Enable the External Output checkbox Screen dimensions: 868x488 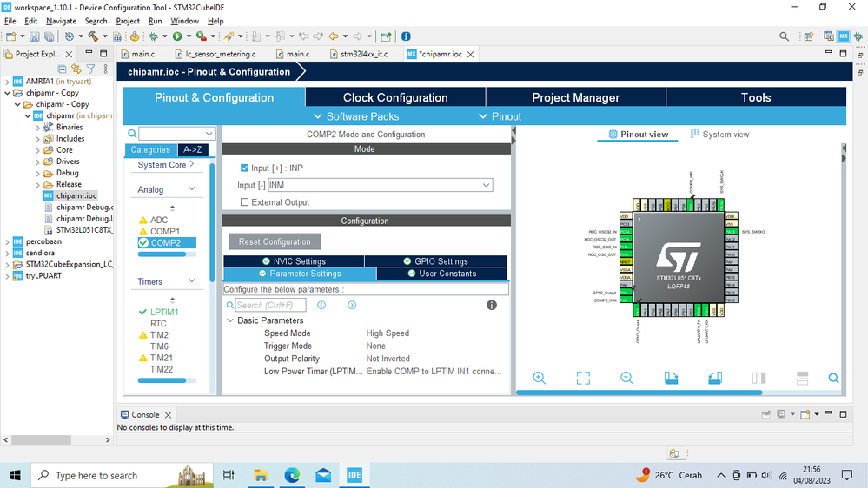click(x=245, y=202)
